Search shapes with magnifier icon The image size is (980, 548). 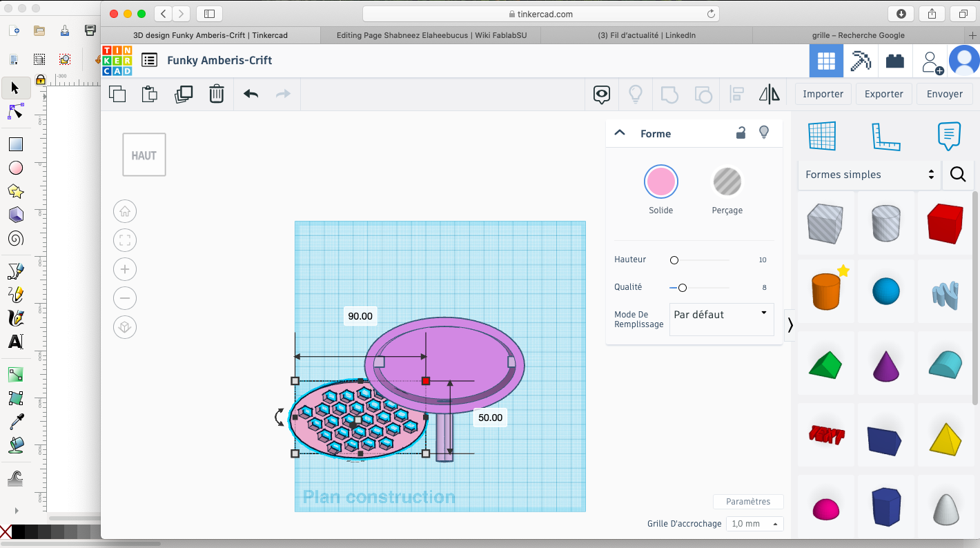pyautogui.click(x=958, y=175)
